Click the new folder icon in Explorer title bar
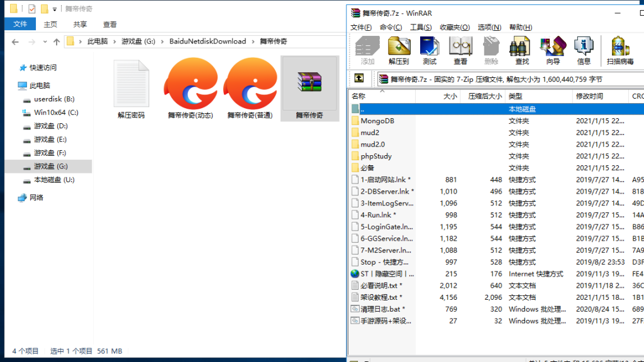Screen dimensions: 644x362 45,9
